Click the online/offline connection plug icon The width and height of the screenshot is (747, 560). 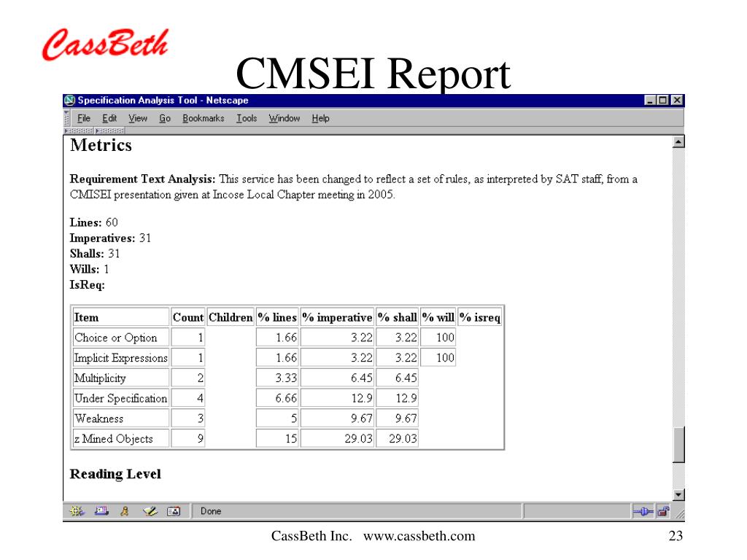tap(643, 511)
